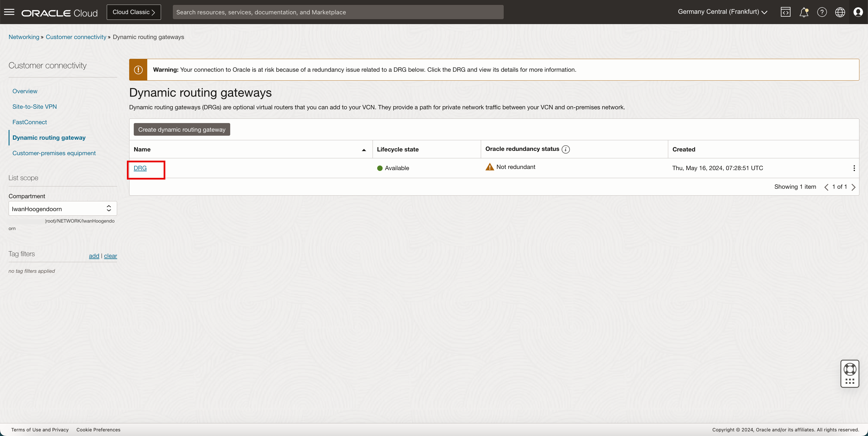
Task: Open the hamburger navigation menu
Action: point(9,12)
